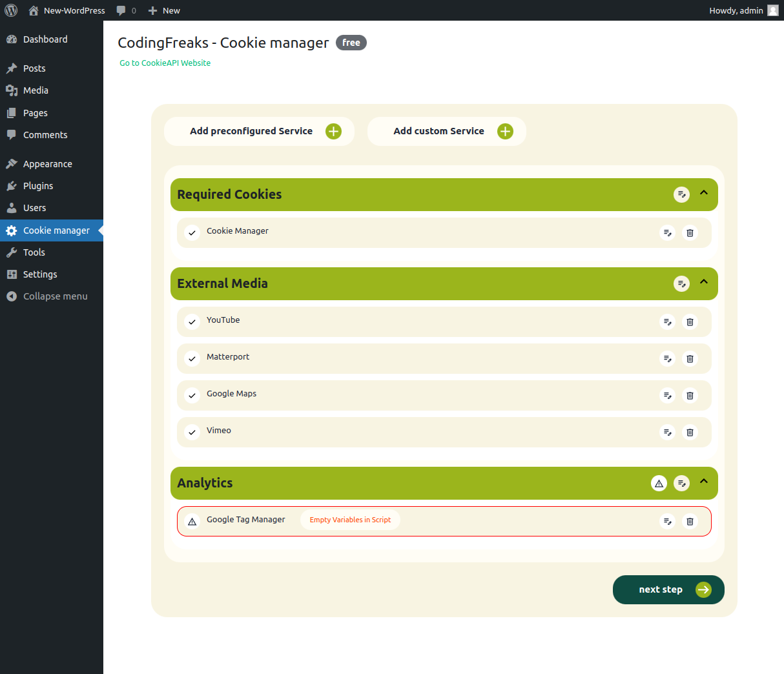Screen dimensions: 784x674
Task: Open the comments bubble in admin bar
Action: click(126, 10)
